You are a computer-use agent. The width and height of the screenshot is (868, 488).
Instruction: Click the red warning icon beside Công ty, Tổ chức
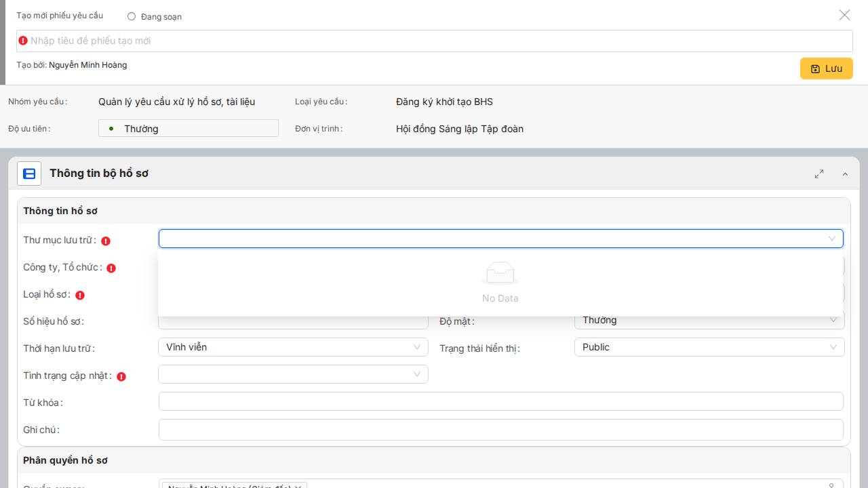tap(111, 268)
